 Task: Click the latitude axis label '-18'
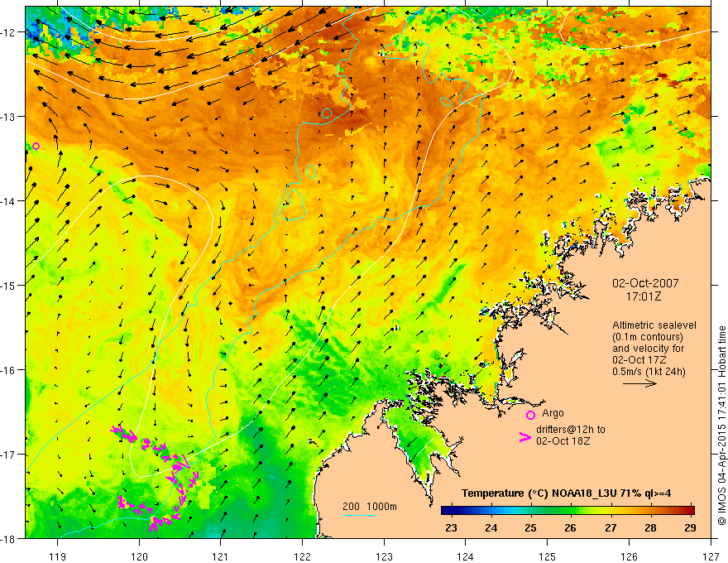9,538
